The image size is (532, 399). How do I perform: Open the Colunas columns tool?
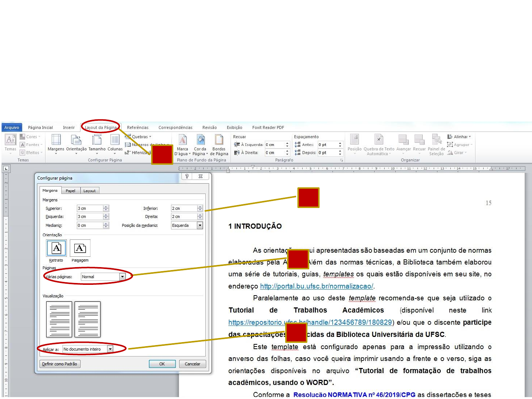point(115,140)
